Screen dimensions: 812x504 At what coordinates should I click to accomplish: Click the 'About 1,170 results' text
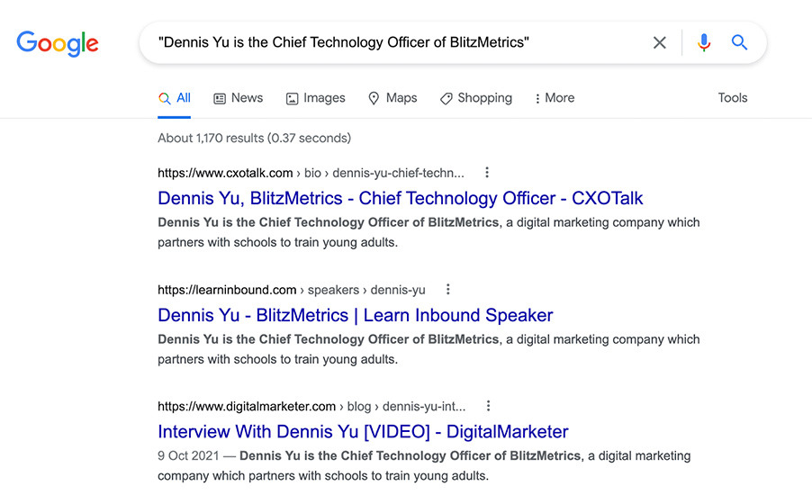coord(254,139)
